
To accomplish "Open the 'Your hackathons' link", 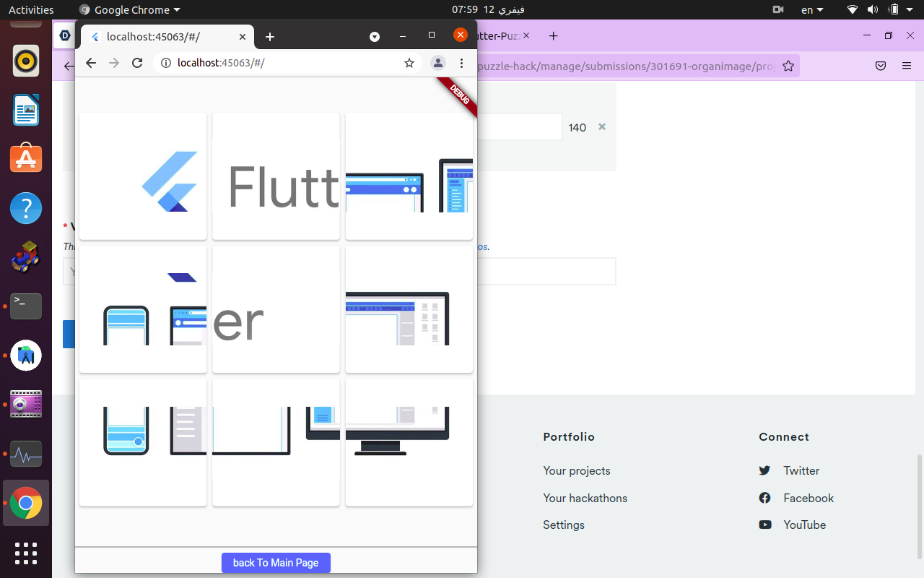I will (585, 498).
